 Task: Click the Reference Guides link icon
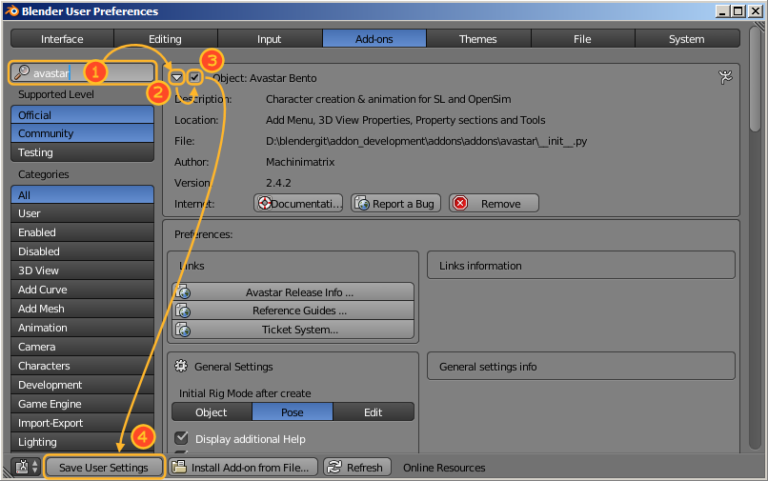coord(183,311)
